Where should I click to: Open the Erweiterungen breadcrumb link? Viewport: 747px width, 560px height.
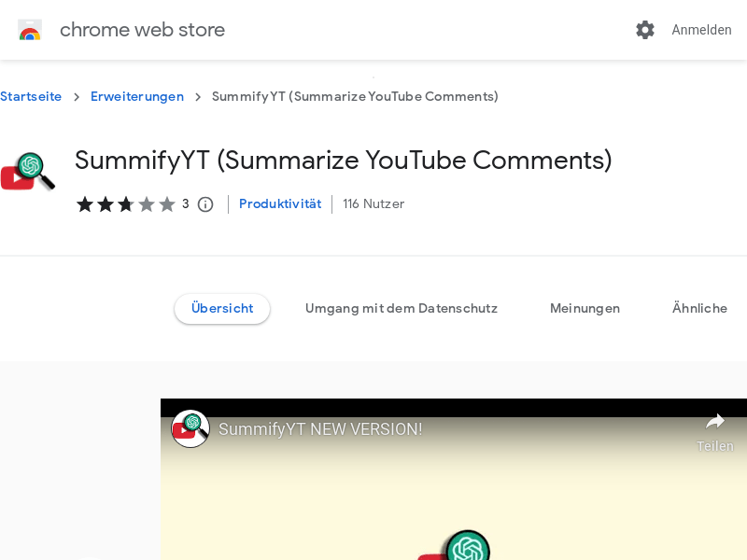[x=137, y=97]
